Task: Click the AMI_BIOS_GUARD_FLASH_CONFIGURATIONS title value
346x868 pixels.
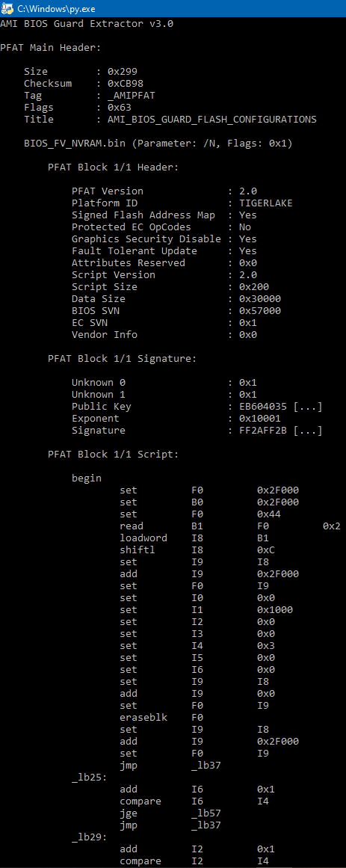Action: tap(212, 119)
